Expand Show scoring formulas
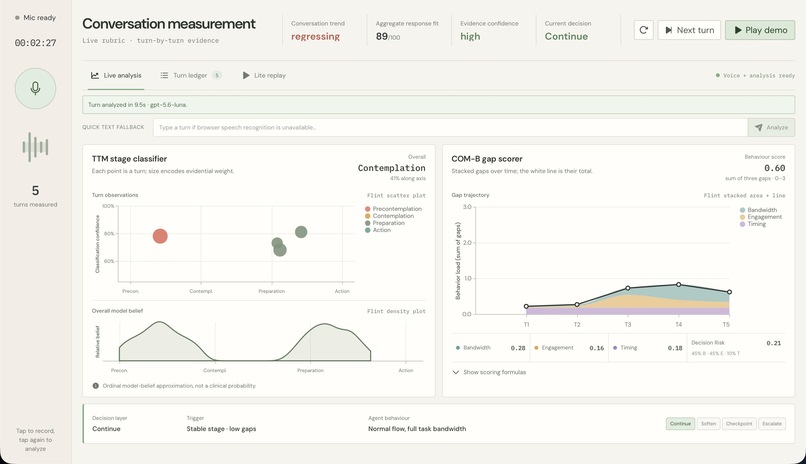806x464 pixels. pyautogui.click(x=489, y=372)
